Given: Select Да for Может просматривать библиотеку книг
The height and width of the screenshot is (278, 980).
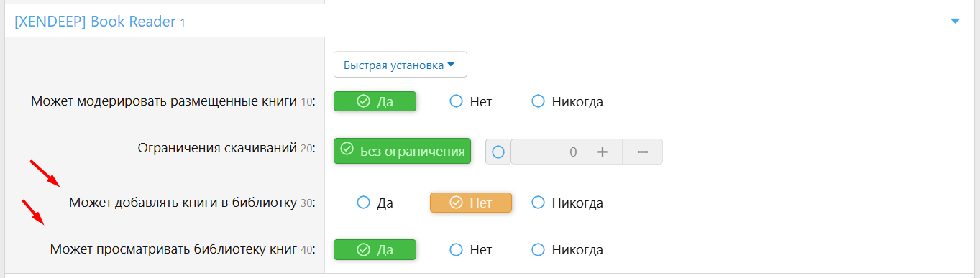Looking at the screenshot, I should 375,249.
